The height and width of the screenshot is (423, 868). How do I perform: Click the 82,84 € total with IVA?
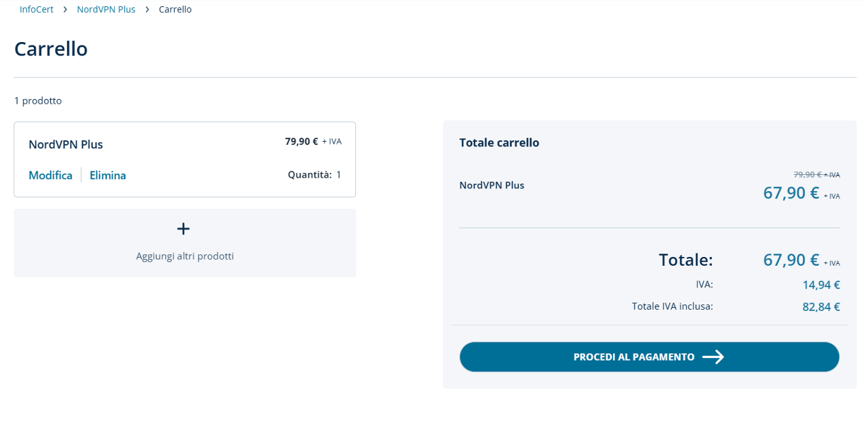(x=821, y=307)
